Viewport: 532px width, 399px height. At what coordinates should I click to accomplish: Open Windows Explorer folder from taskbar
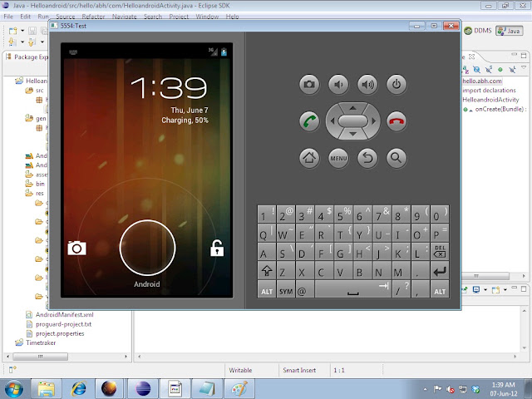[47, 389]
